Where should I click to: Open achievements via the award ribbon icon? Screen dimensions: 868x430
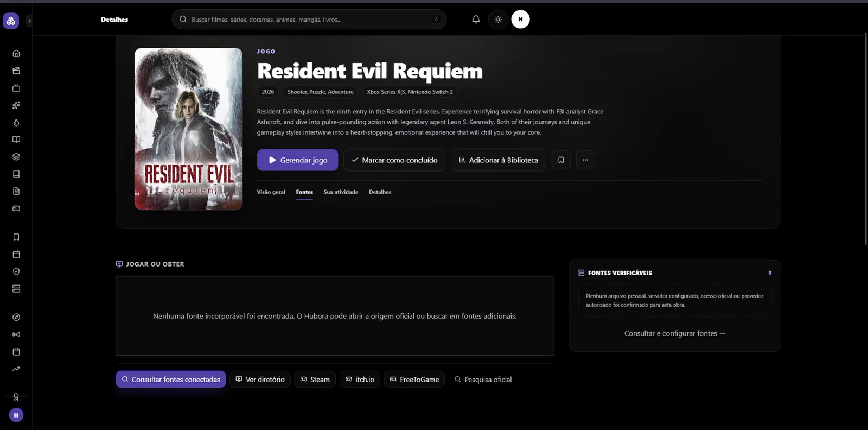click(16, 397)
